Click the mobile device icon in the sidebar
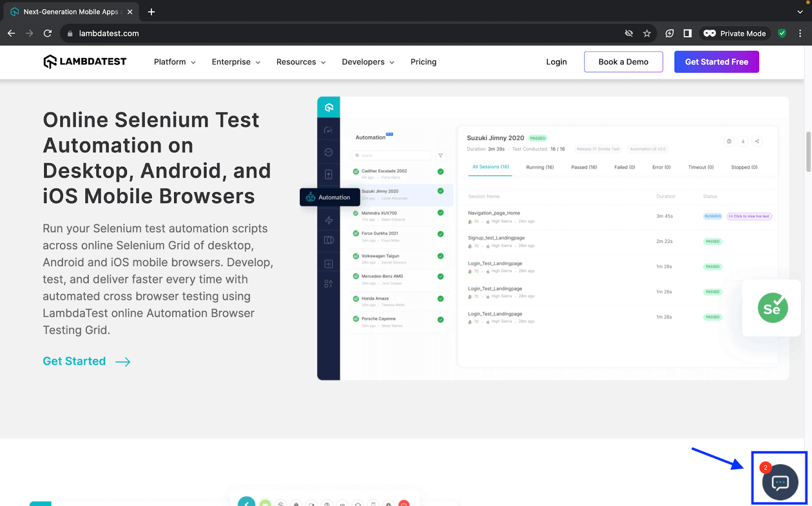812x506 pixels. click(x=329, y=174)
